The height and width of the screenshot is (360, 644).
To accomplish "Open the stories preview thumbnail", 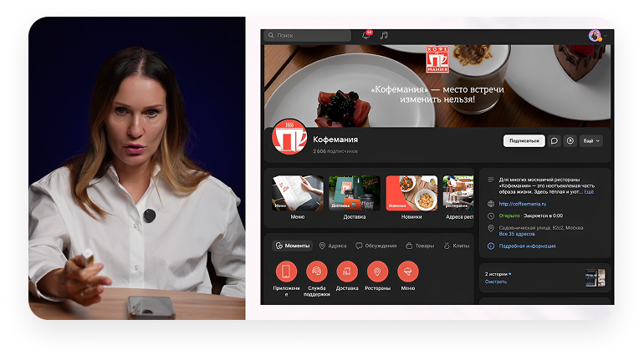I will (x=595, y=277).
